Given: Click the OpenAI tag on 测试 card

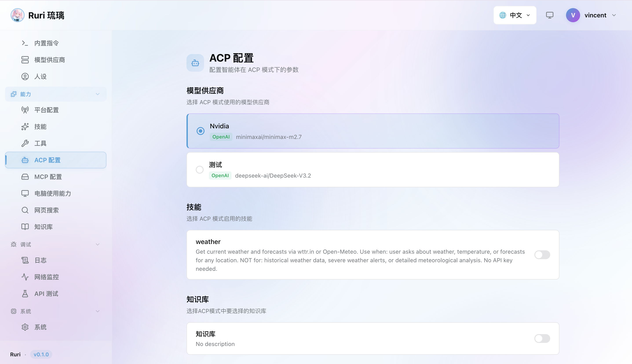Looking at the screenshot, I should pos(220,175).
